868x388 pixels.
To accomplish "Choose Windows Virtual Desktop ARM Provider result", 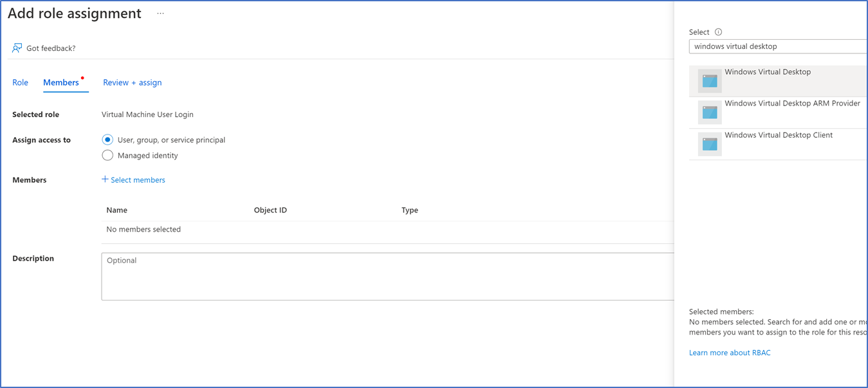I will coord(779,113).
